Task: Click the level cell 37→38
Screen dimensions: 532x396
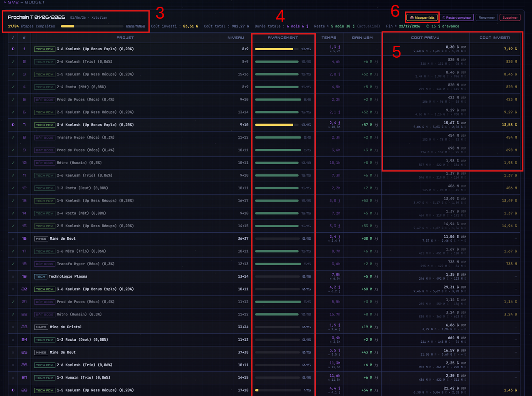Action: [243, 352]
